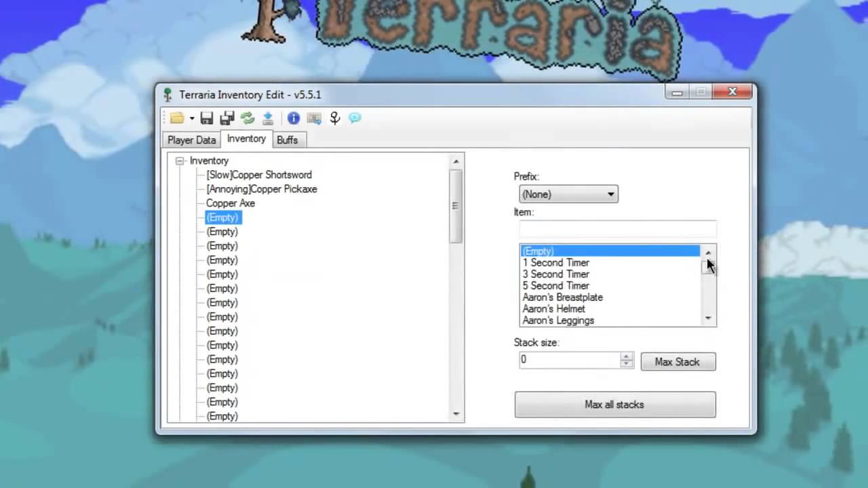Click the tree icon in title bar
868x488 pixels.
pyautogui.click(x=167, y=95)
